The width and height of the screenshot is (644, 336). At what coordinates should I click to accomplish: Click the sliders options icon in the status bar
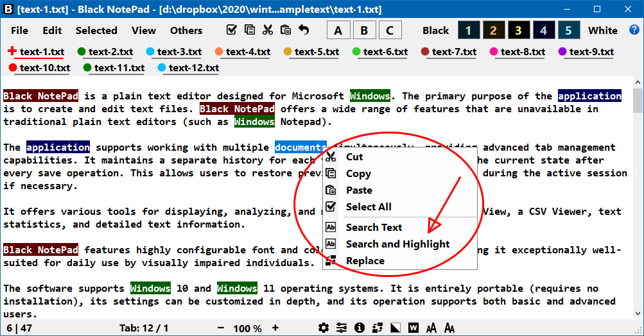click(342, 328)
